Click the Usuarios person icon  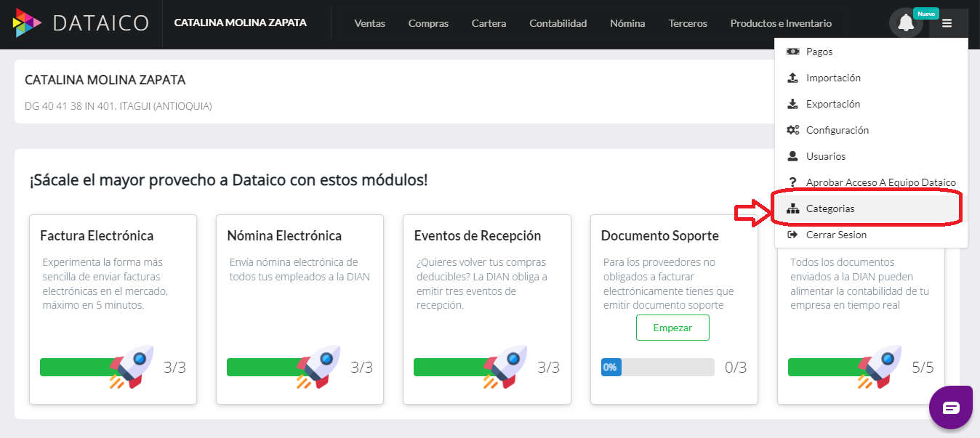pos(793,156)
